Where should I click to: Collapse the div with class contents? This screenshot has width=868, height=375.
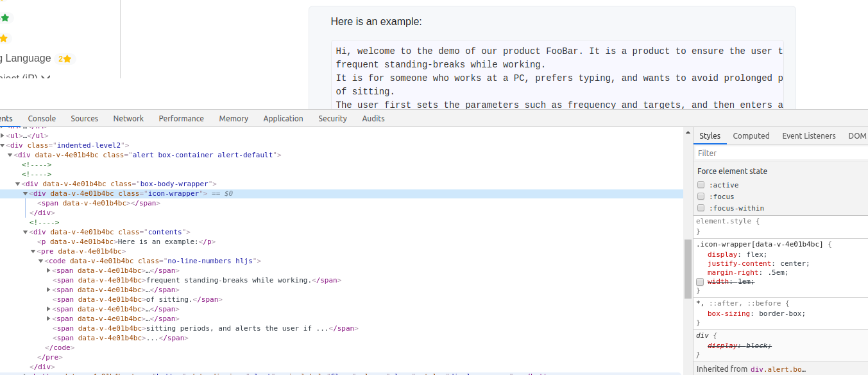tap(26, 232)
